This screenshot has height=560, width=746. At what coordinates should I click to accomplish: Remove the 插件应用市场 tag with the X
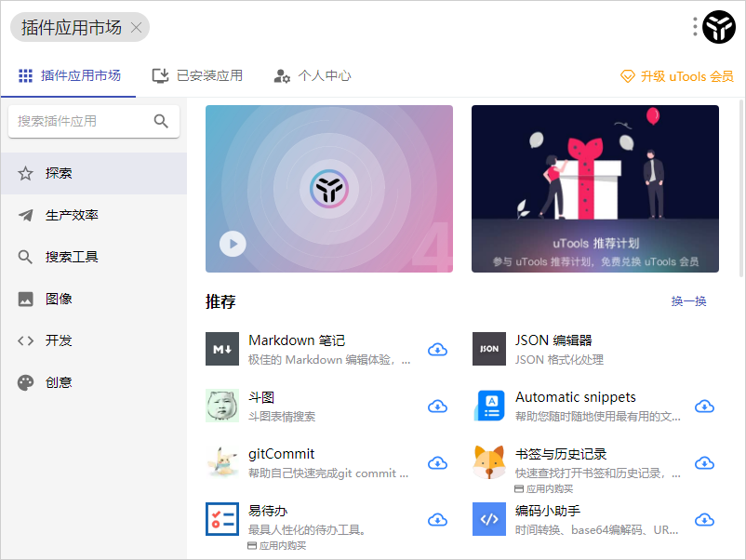[x=136, y=28]
